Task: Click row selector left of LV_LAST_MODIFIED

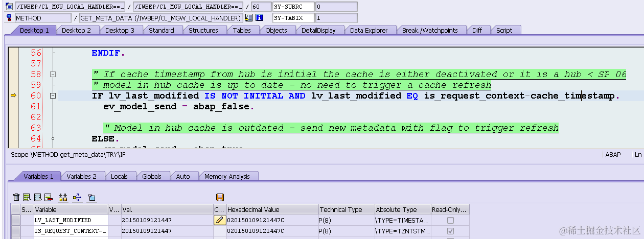Action: [x=16, y=220]
